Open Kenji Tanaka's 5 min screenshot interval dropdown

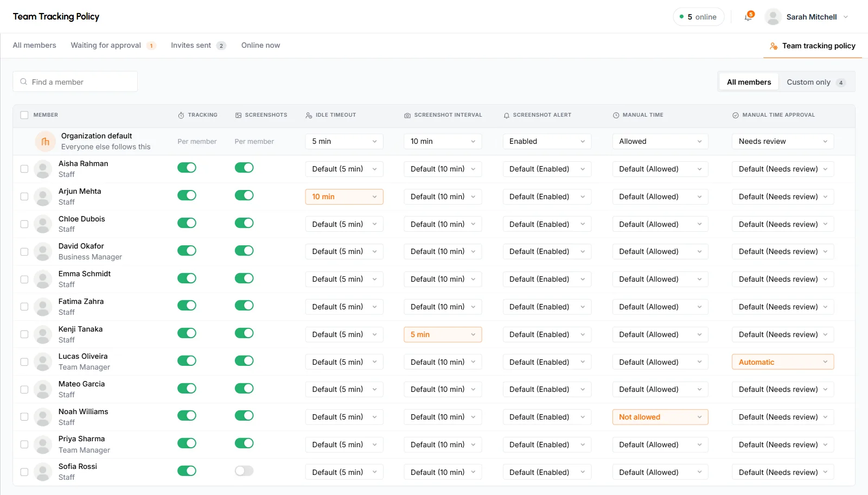tap(443, 334)
